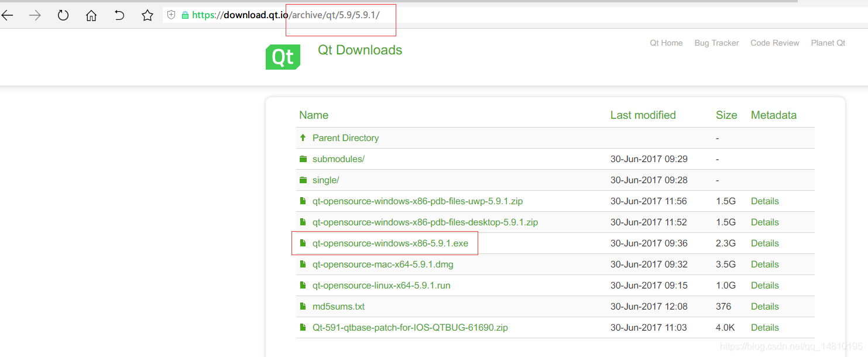868x357 pixels.
Task: Open Planet Qt in top navigation
Action: pos(828,43)
